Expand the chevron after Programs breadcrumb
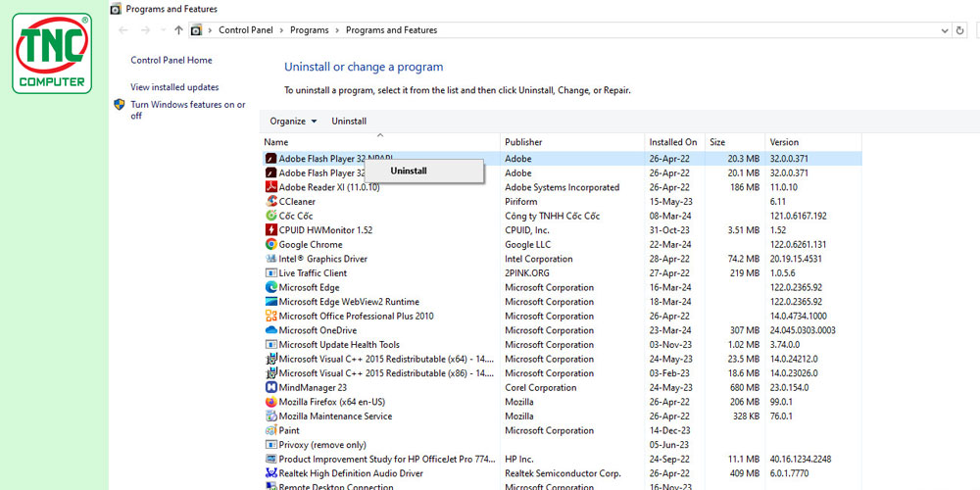Viewport: 980px width, 490px height. (337, 30)
